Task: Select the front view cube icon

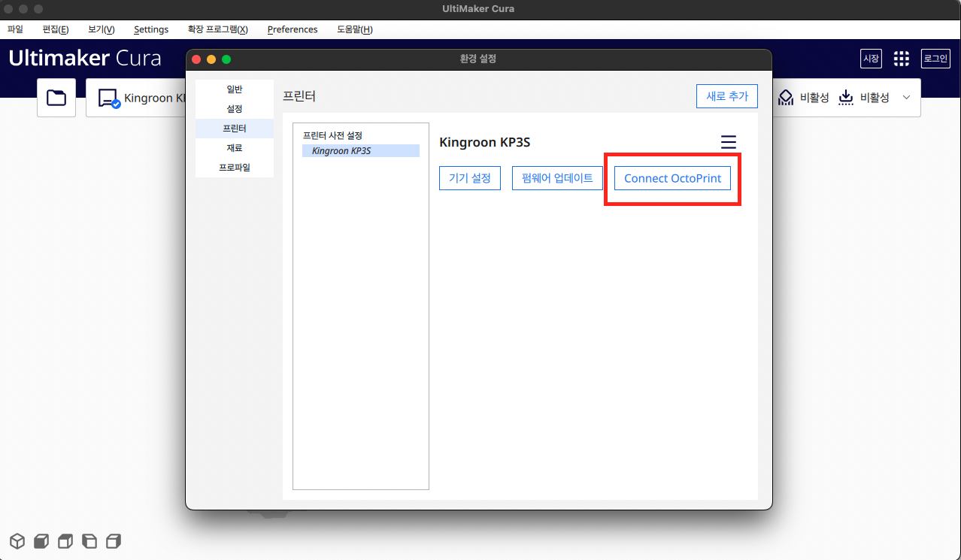Action: pos(41,540)
